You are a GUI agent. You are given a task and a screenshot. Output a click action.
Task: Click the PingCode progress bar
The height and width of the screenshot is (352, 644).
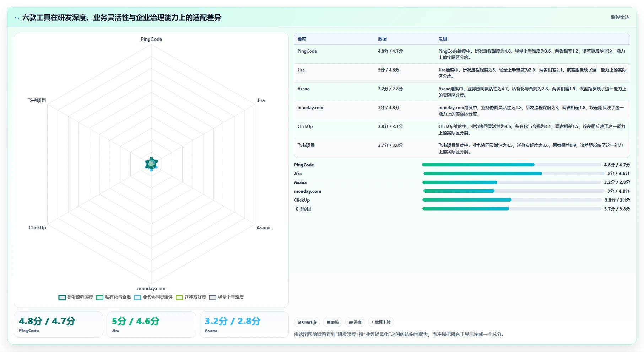(512, 165)
